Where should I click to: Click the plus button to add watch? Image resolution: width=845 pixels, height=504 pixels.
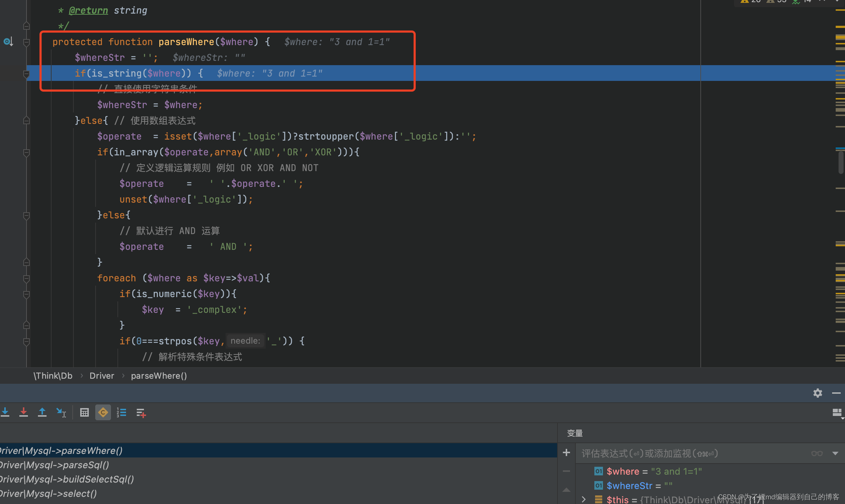pyautogui.click(x=566, y=453)
